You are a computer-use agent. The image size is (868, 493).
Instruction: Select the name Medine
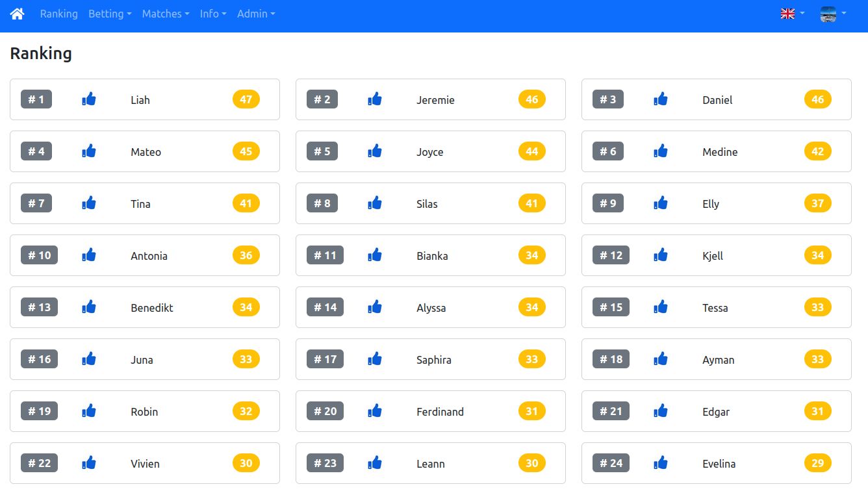pos(720,152)
